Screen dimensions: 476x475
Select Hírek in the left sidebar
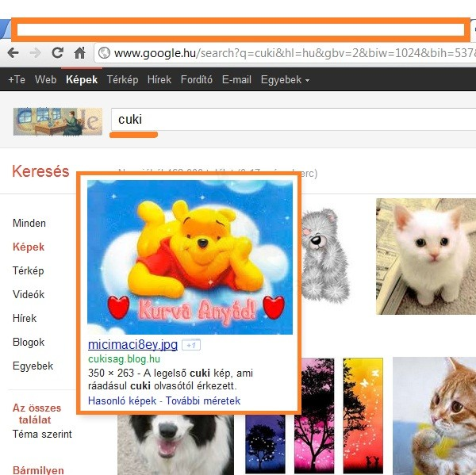[x=25, y=318]
